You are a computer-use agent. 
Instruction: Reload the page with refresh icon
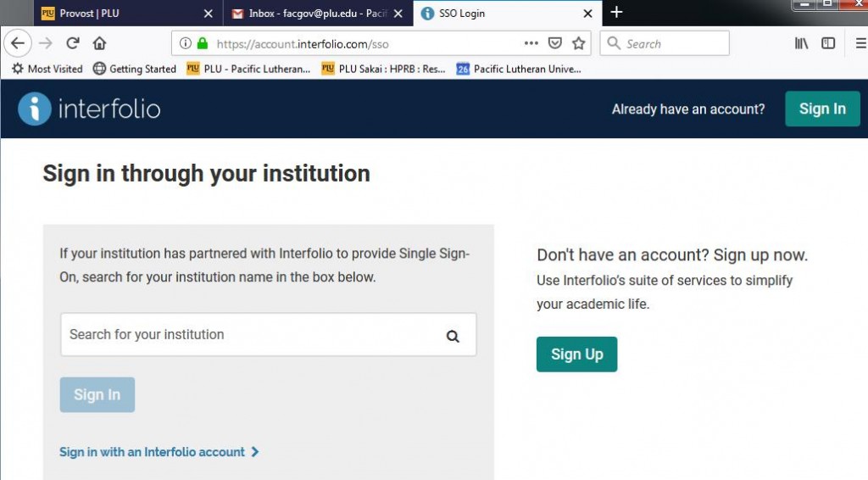point(73,43)
